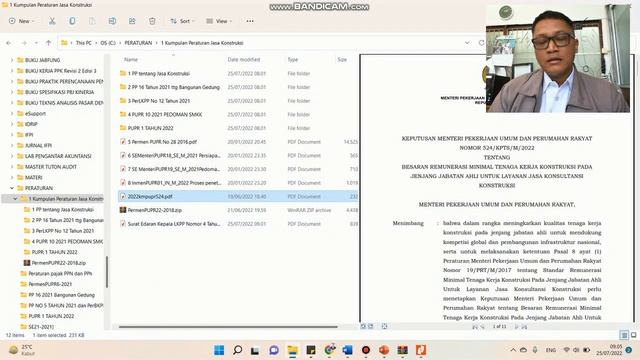Click This PC in address breadcrumb
This screenshot has width=640, height=360.
[83, 43]
